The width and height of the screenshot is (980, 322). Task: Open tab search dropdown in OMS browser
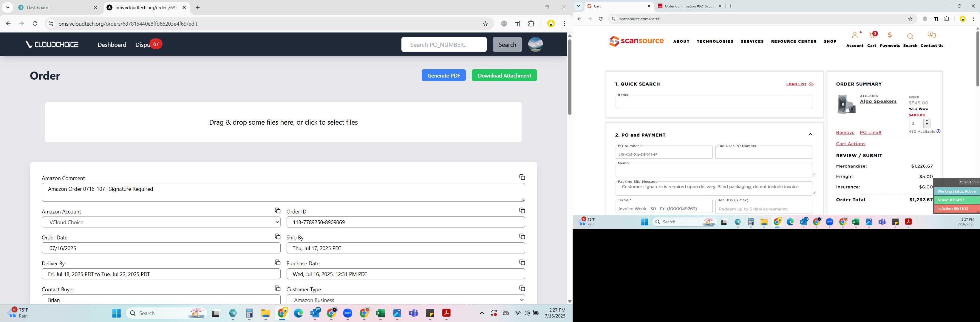tap(8, 7)
